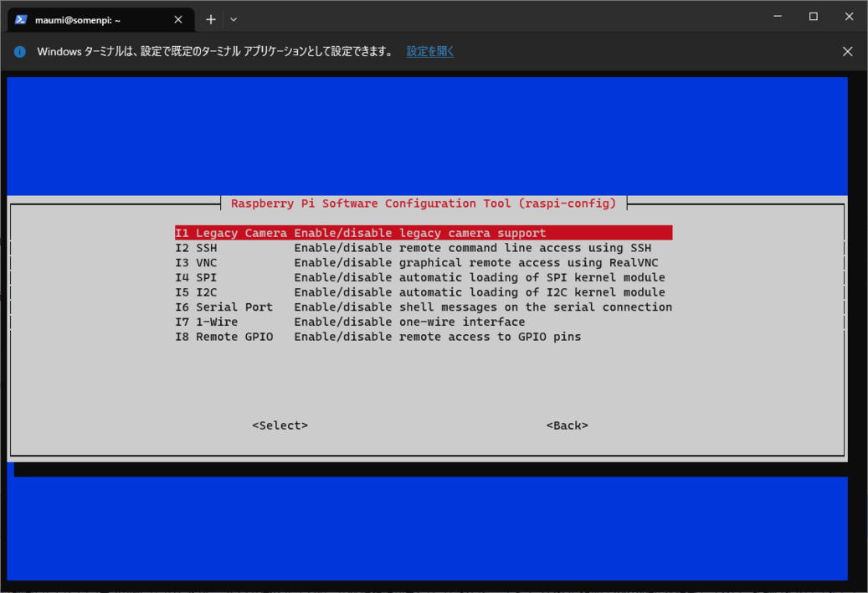Select I4 SPI kernel module entry

click(424, 277)
